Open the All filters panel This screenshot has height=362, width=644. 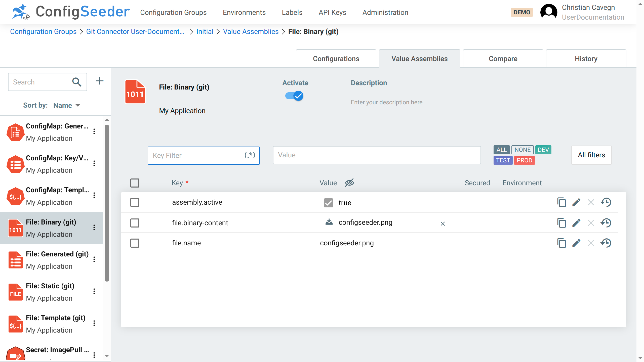(591, 155)
